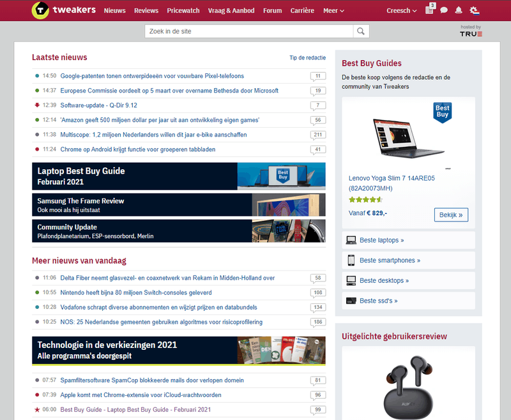
Task: Open the 19 comments bubble for Bethesda article
Action: [318, 91]
